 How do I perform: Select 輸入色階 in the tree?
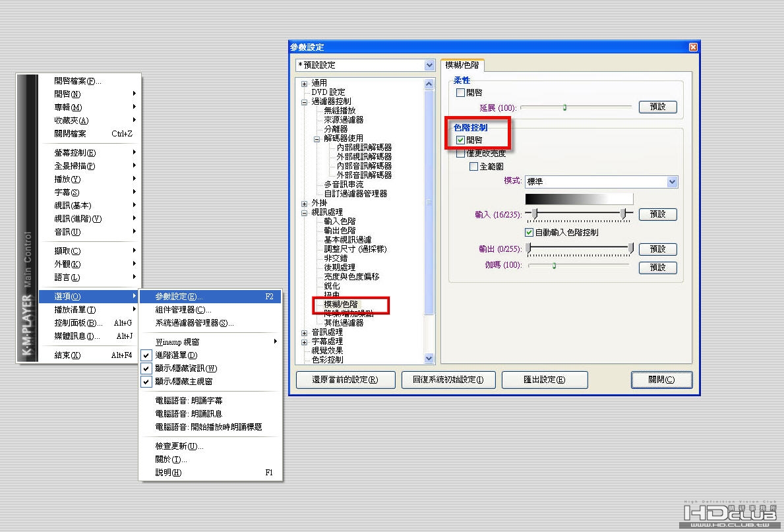[x=340, y=221]
